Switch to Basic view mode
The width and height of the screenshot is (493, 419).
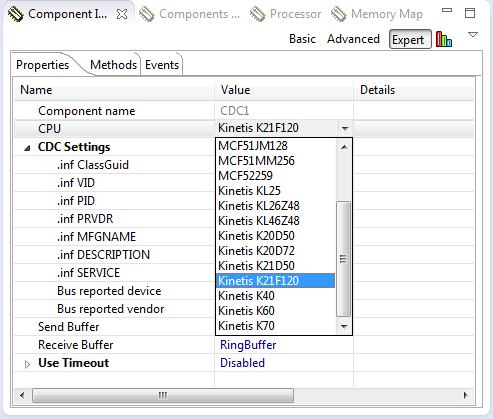click(x=302, y=39)
